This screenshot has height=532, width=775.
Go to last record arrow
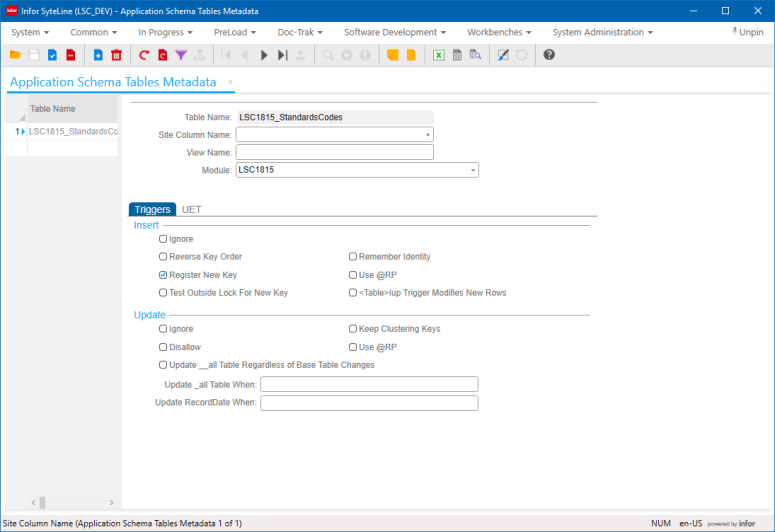(x=282, y=55)
